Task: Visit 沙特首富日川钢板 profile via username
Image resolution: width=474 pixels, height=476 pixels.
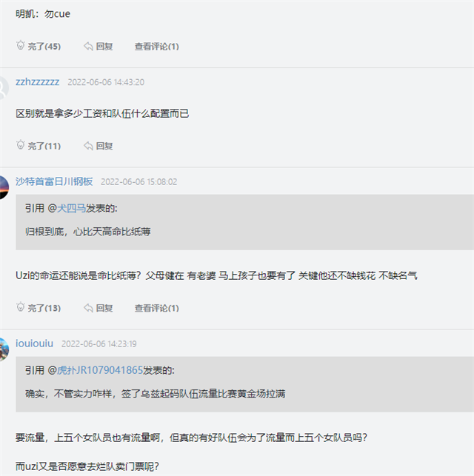Action: coord(54,181)
